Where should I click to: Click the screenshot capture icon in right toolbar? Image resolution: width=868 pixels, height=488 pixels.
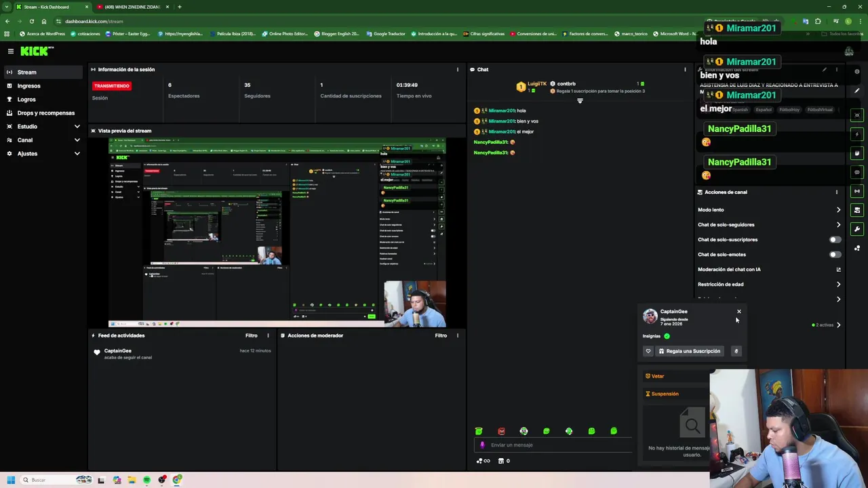coord(857,115)
